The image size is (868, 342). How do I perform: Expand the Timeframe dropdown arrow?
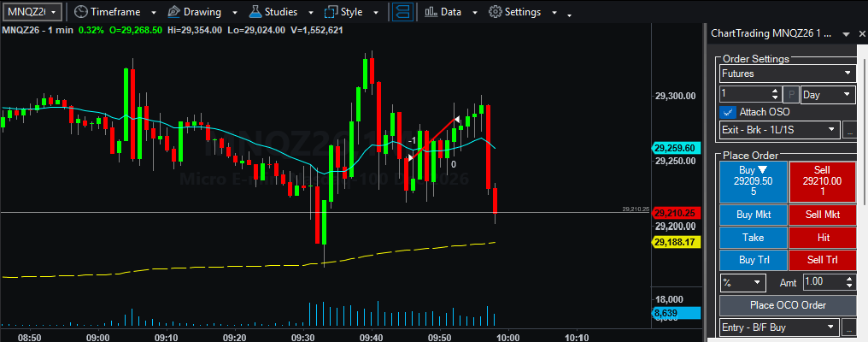(x=153, y=12)
